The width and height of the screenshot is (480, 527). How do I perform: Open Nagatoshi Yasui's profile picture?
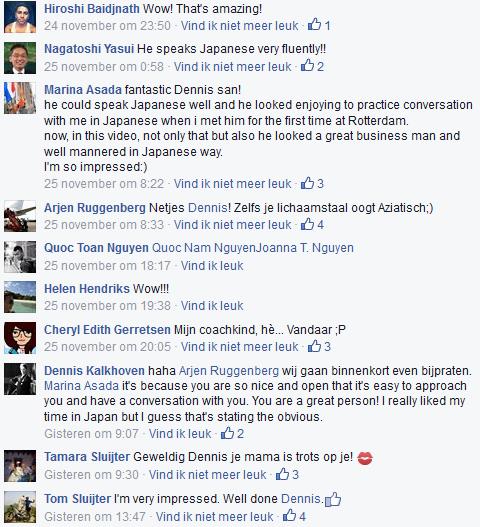(20, 58)
